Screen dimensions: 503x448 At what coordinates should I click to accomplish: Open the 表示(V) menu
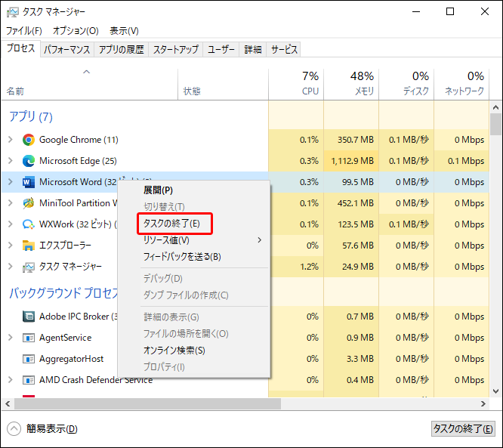(124, 31)
